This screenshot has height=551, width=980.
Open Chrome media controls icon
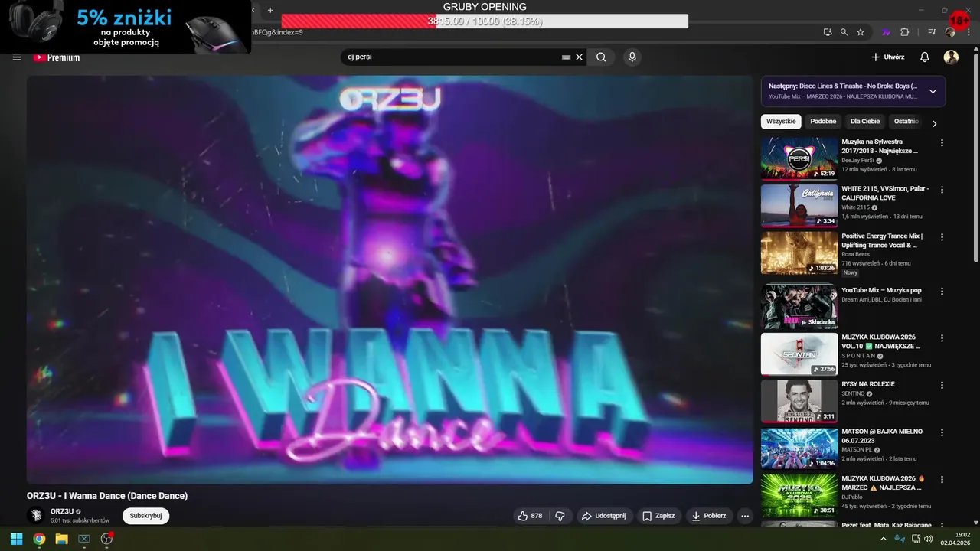pyautogui.click(x=932, y=32)
